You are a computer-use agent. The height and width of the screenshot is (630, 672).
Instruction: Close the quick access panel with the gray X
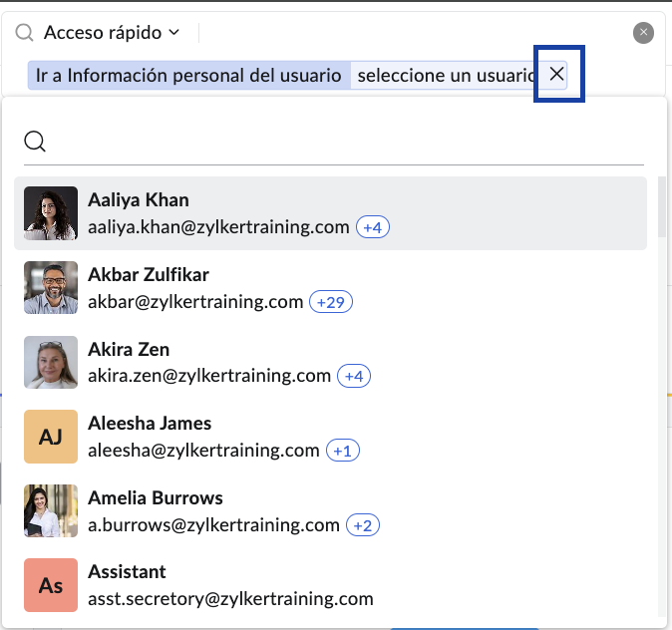[643, 33]
